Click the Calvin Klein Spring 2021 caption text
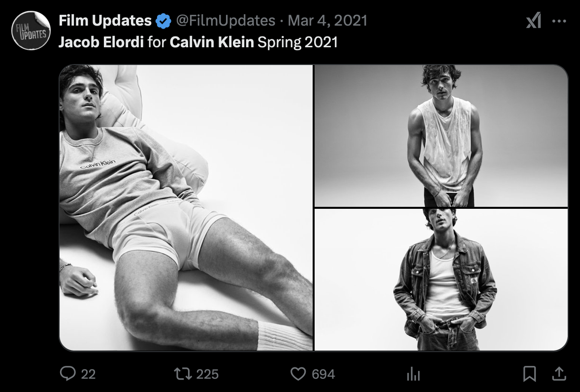Screen dimensions: 580x392 pos(254,41)
